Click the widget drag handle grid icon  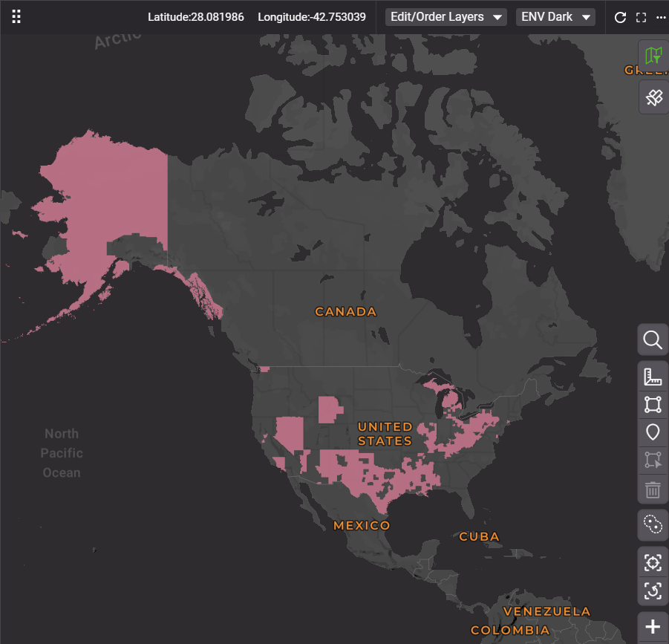[x=16, y=17]
